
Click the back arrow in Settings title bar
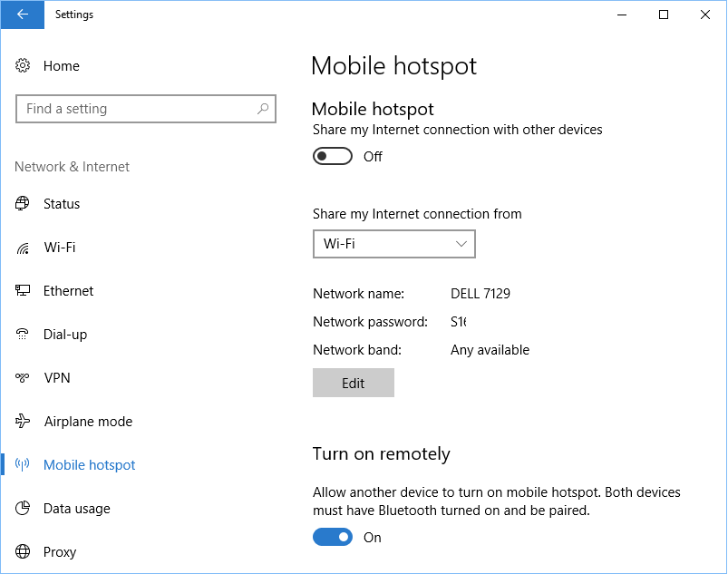pyautogui.click(x=23, y=15)
